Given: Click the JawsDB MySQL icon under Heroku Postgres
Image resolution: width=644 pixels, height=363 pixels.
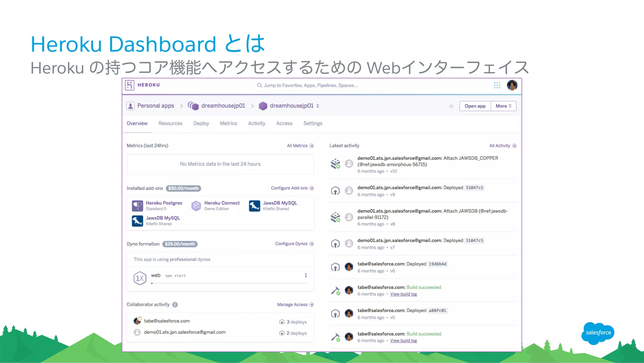Looking at the screenshot, I should (137, 221).
